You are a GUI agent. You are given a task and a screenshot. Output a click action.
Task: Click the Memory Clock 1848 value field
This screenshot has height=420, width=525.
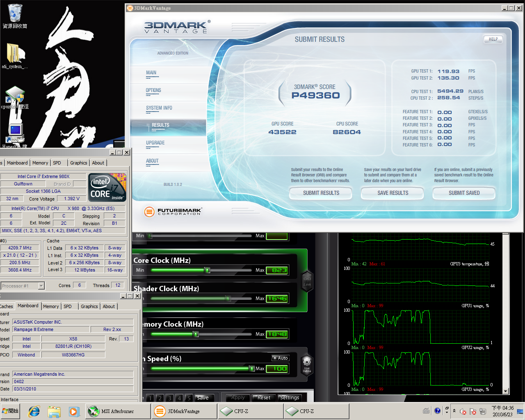[x=277, y=334]
